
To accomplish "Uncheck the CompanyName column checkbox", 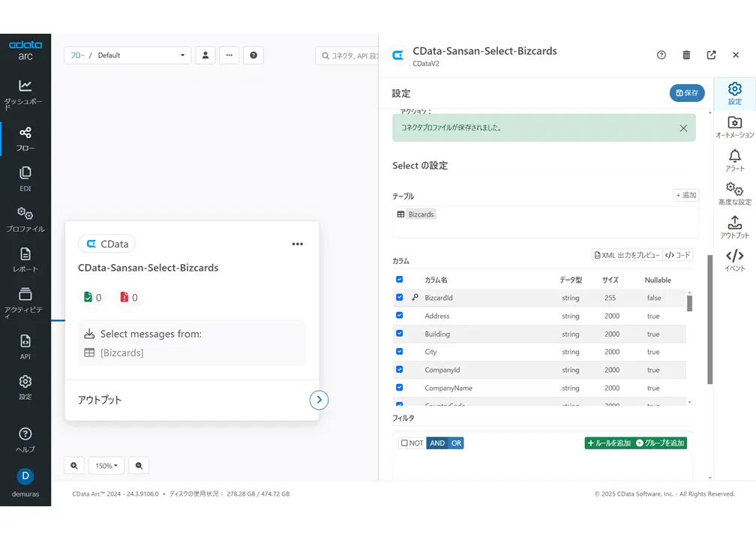I will pos(399,387).
